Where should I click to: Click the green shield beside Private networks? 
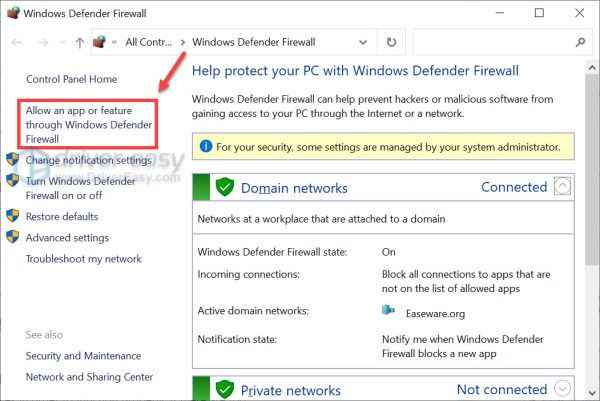click(x=225, y=389)
